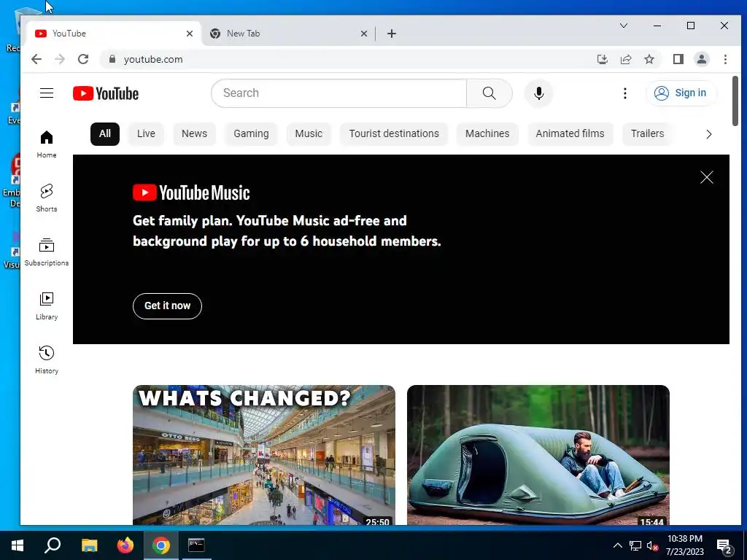The image size is (747, 560).
Task: Open a new tab with plus button
Action: coord(392,34)
